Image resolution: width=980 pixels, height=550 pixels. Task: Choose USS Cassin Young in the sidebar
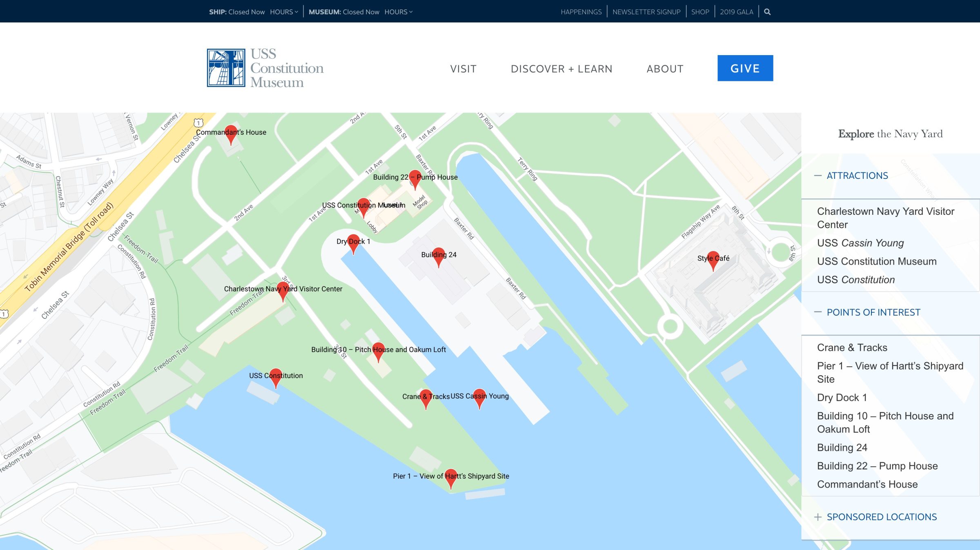pos(860,243)
